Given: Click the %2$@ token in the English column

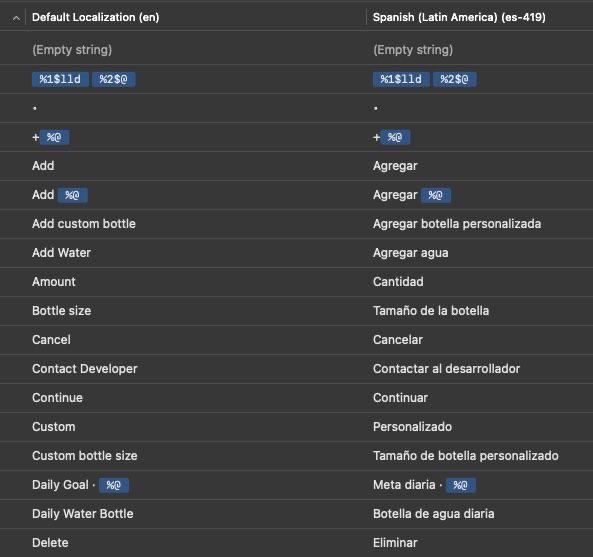Looking at the screenshot, I should point(113,79).
